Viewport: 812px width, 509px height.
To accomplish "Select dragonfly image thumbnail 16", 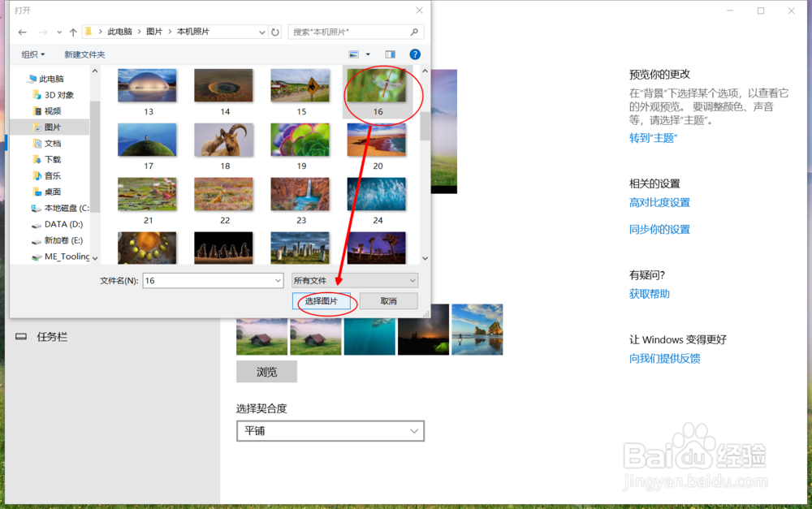I will click(x=377, y=85).
